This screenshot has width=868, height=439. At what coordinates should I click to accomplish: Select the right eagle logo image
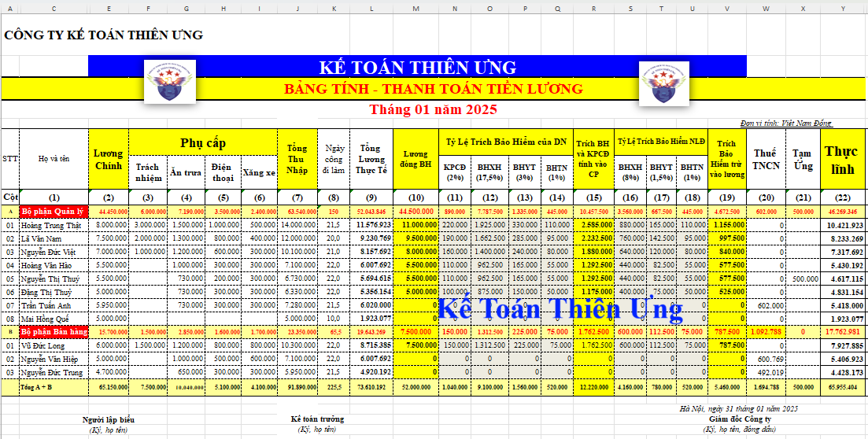pyautogui.click(x=663, y=83)
